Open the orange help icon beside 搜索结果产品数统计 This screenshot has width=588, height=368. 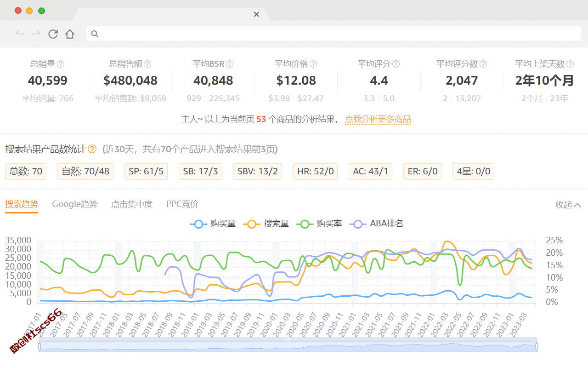point(92,149)
